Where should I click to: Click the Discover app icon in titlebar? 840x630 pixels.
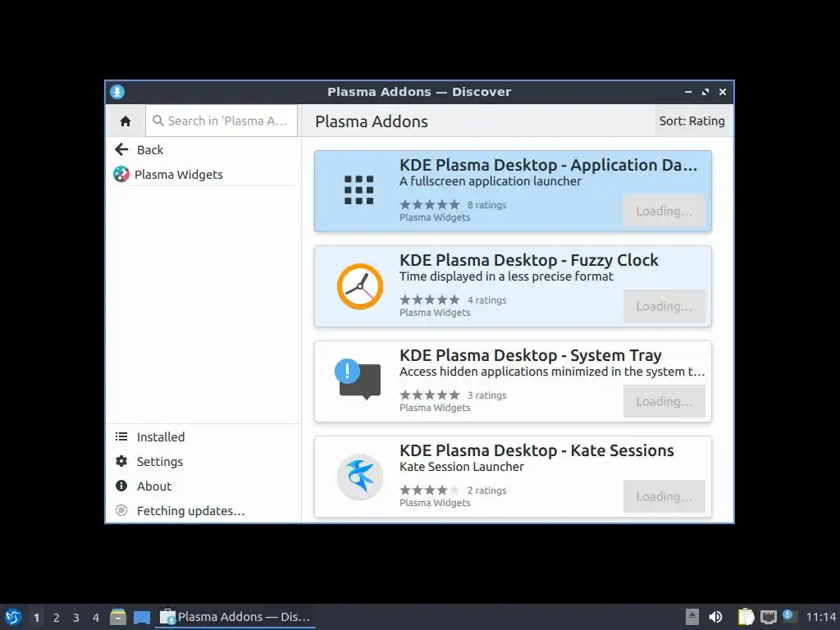[x=117, y=92]
